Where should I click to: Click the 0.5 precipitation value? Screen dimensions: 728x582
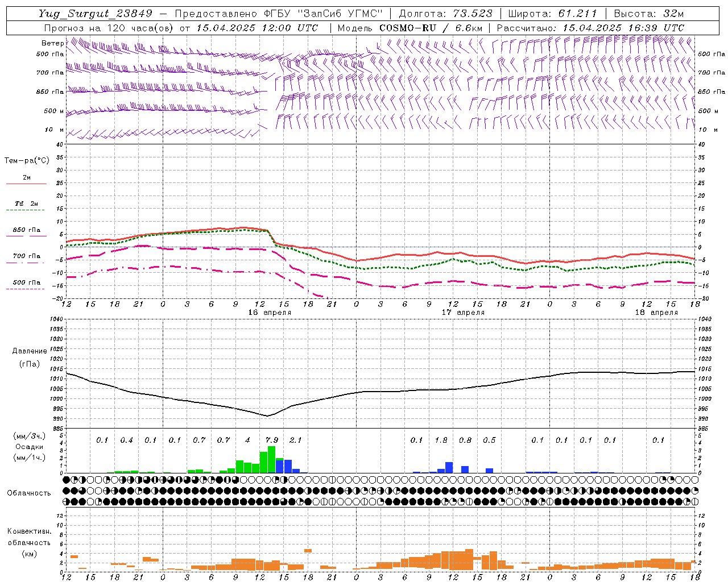[x=489, y=440]
